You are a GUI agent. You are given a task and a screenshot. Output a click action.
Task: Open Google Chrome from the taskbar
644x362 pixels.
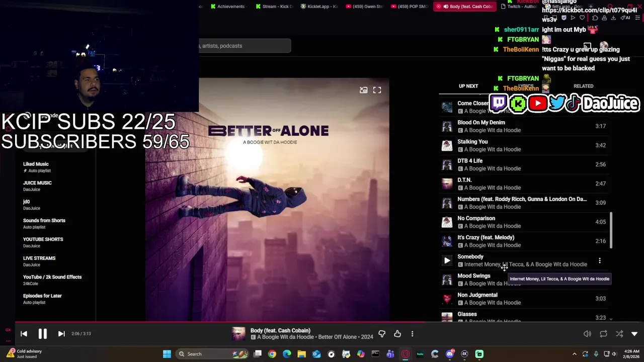[x=272, y=354]
